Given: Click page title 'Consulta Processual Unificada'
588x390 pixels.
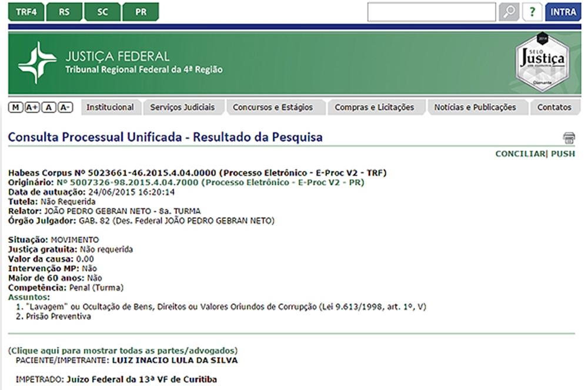Looking at the screenshot, I should coord(95,137).
